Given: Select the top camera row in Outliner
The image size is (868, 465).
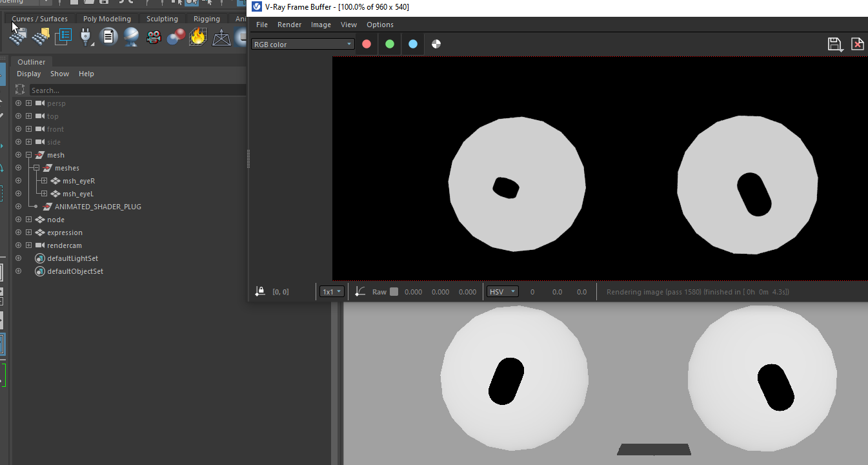Looking at the screenshot, I should 130,116.
